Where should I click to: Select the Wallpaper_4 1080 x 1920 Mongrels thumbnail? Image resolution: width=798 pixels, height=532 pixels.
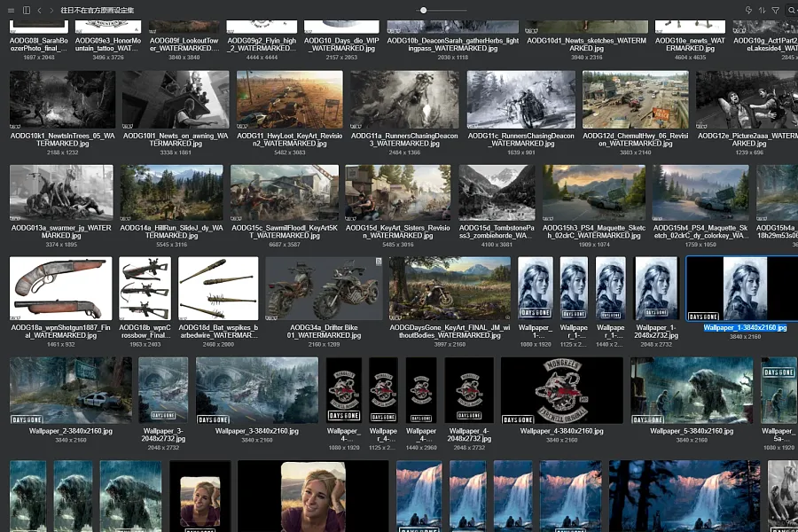(x=344, y=390)
